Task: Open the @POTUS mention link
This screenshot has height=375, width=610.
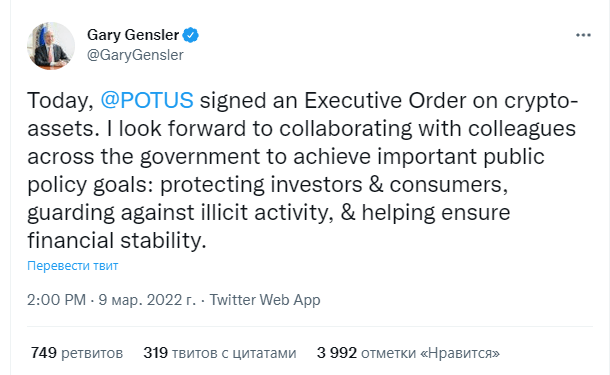Action: (x=147, y=100)
